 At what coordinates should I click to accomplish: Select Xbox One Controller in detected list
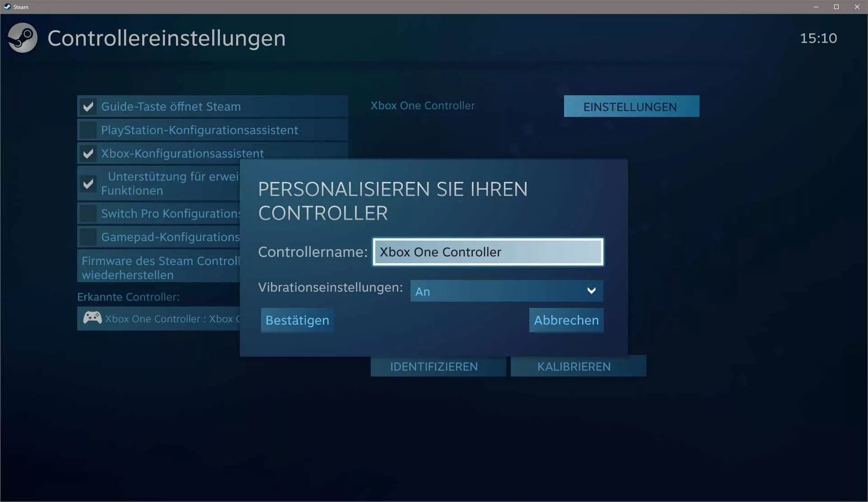point(159,319)
